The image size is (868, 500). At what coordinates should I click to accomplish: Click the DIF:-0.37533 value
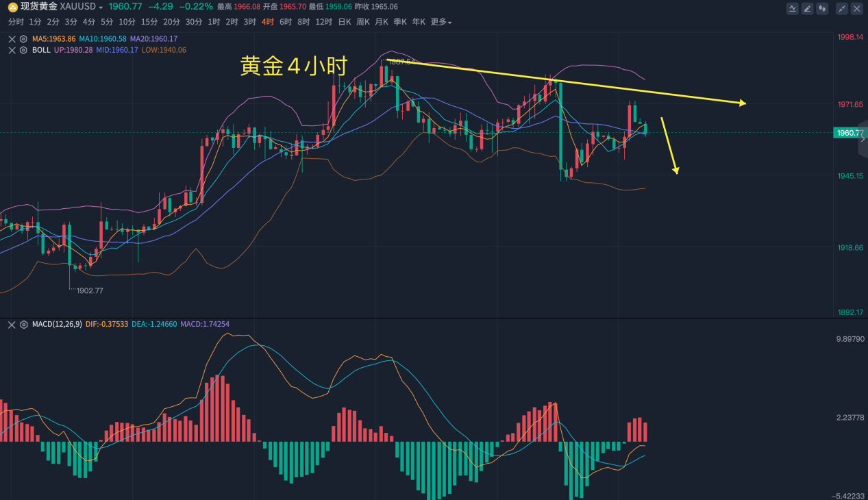[x=107, y=324]
